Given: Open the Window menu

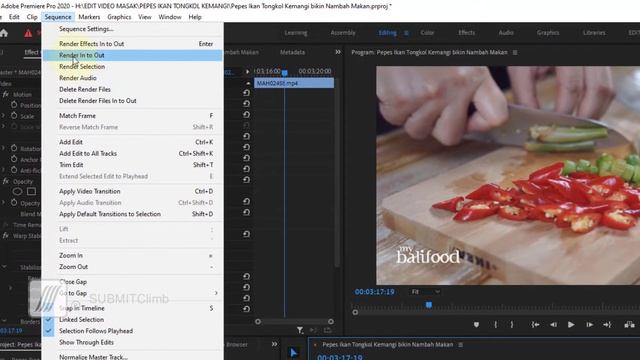Looking at the screenshot, I should pos(170,17).
